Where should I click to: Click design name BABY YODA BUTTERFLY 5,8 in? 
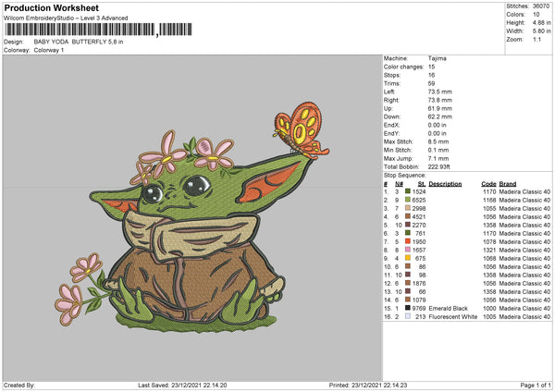(79, 42)
